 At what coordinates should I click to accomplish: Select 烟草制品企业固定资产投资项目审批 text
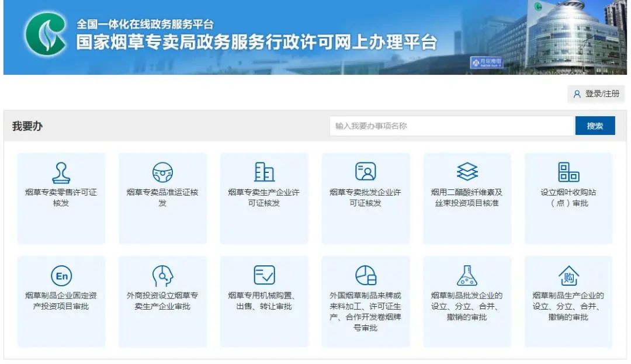(61, 301)
